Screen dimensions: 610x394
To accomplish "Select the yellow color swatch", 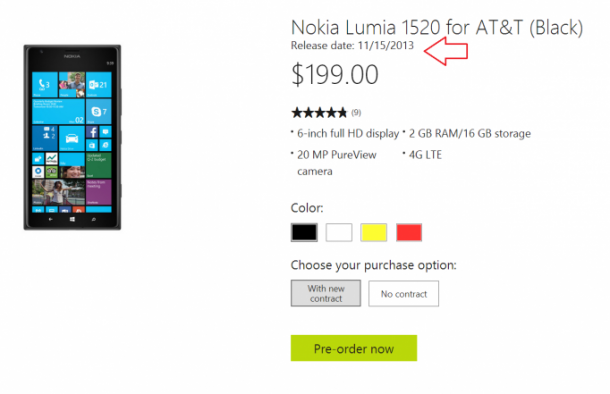I will click(373, 232).
